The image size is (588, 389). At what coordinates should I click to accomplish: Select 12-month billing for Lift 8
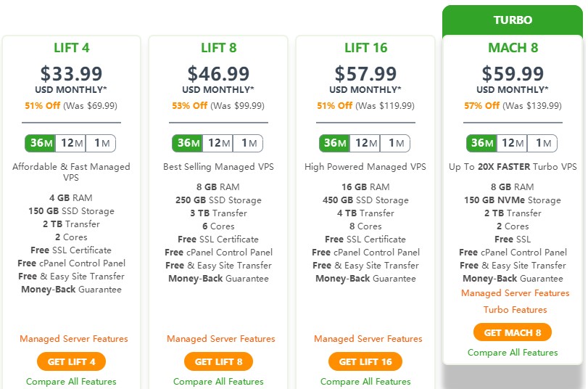pos(218,143)
